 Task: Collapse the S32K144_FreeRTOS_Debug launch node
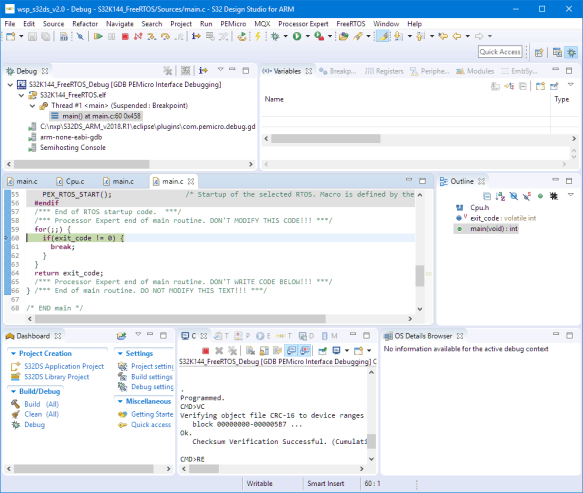(10, 85)
